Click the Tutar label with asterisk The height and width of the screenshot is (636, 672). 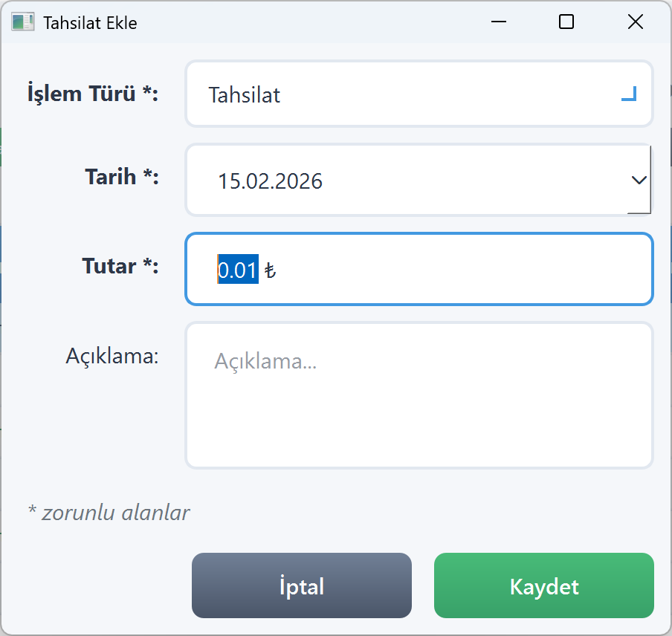[x=120, y=267]
